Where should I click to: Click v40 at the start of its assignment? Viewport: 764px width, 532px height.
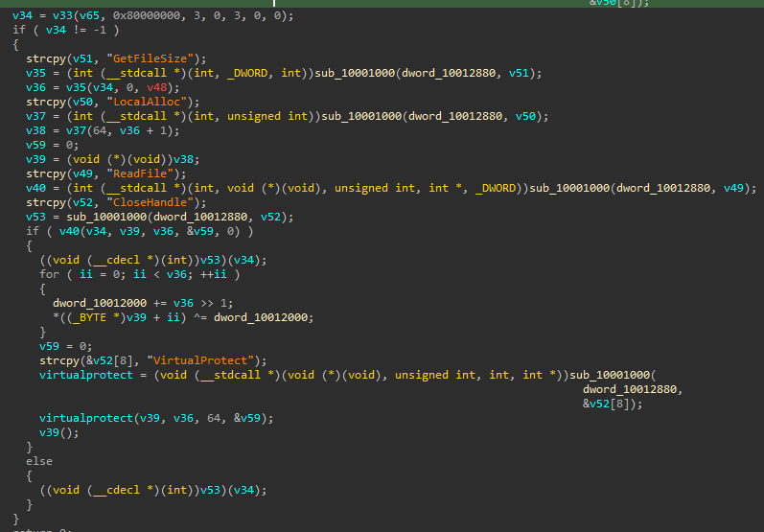point(35,188)
